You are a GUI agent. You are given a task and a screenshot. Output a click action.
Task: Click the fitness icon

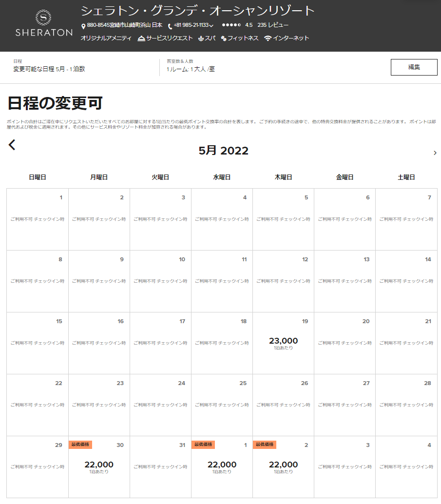tap(224, 39)
